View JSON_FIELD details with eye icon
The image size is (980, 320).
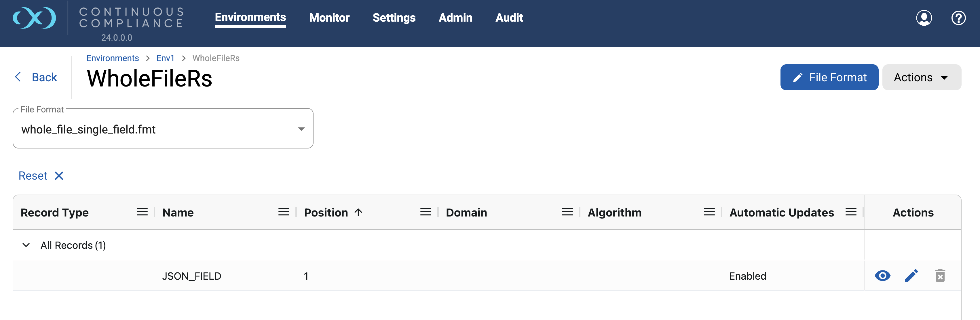click(882, 275)
